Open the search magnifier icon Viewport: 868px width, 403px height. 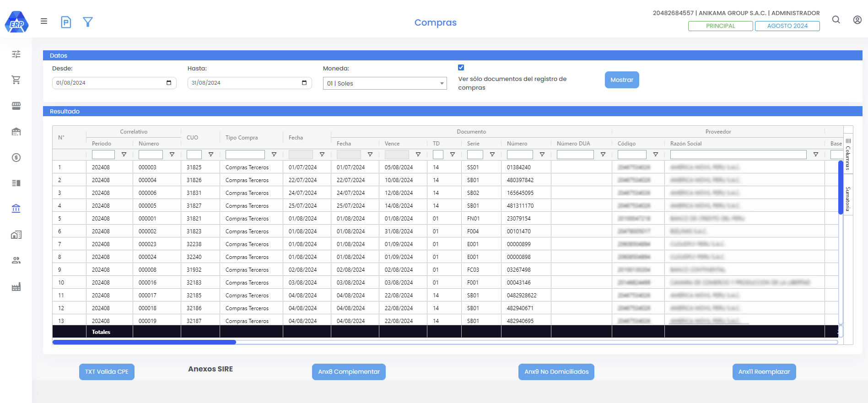pyautogui.click(x=836, y=20)
